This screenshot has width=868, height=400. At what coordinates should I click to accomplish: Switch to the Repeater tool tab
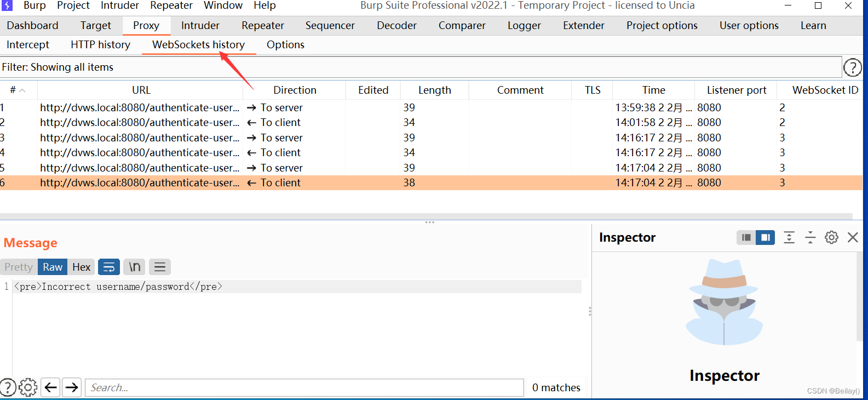pyautogui.click(x=263, y=25)
